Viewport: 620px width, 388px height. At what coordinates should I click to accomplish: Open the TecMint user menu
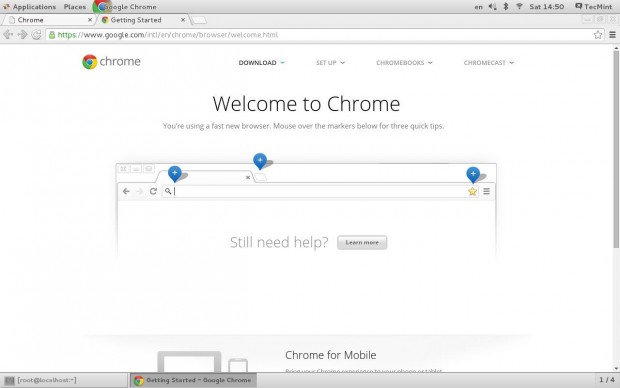pyautogui.click(x=594, y=7)
